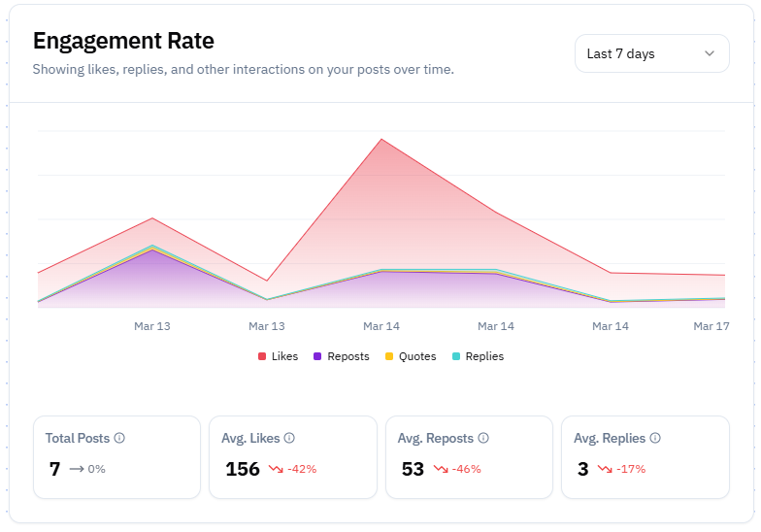Screen dimensions: 761x532
Task: Select the Avg. Likes stat card value 156
Action: [243, 469]
